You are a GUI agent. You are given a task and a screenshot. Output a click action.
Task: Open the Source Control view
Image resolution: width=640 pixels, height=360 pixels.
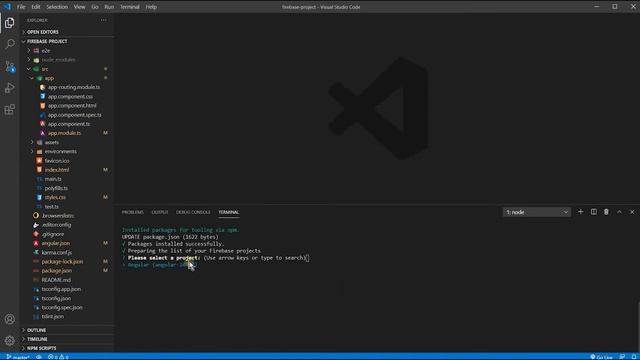[x=10, y=66]
